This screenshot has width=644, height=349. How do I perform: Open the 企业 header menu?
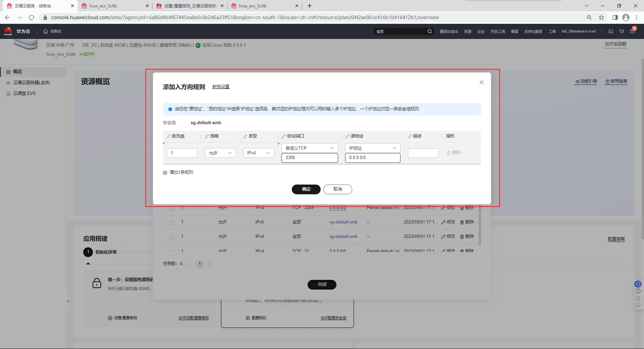point(481,32)
